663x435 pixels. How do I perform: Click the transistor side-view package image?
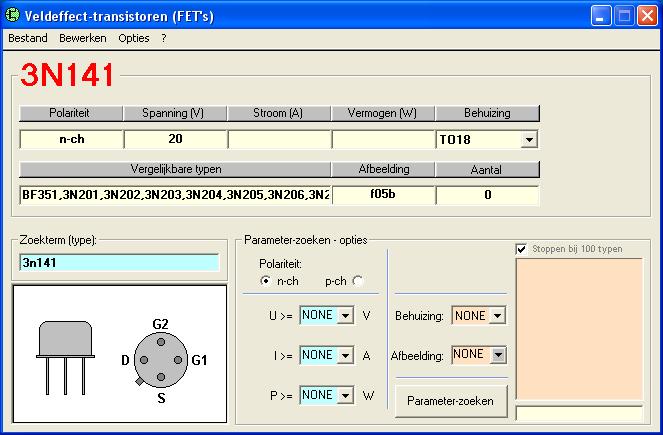[x=65, y=358]
